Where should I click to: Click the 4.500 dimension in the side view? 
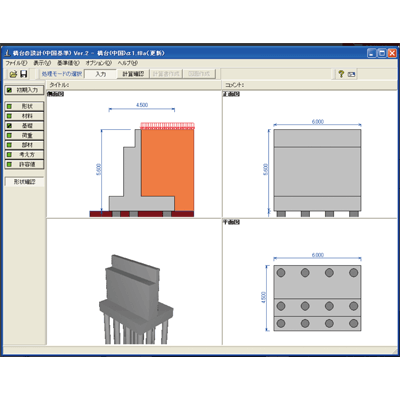(142, 105)
